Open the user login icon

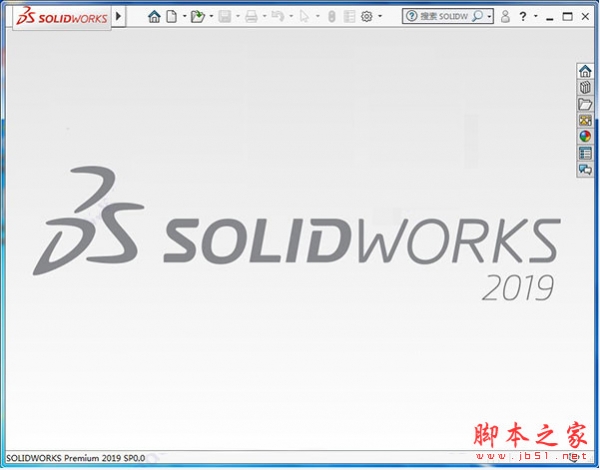coord(505,16)
